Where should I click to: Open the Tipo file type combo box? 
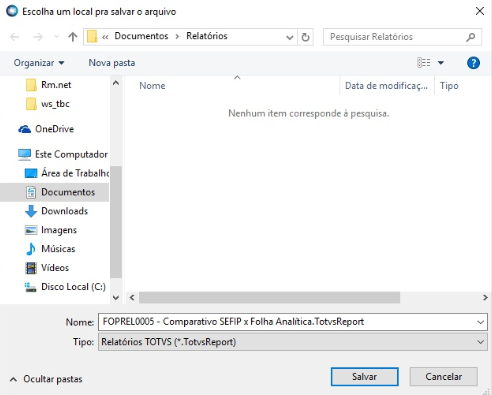tap(293, 342)
